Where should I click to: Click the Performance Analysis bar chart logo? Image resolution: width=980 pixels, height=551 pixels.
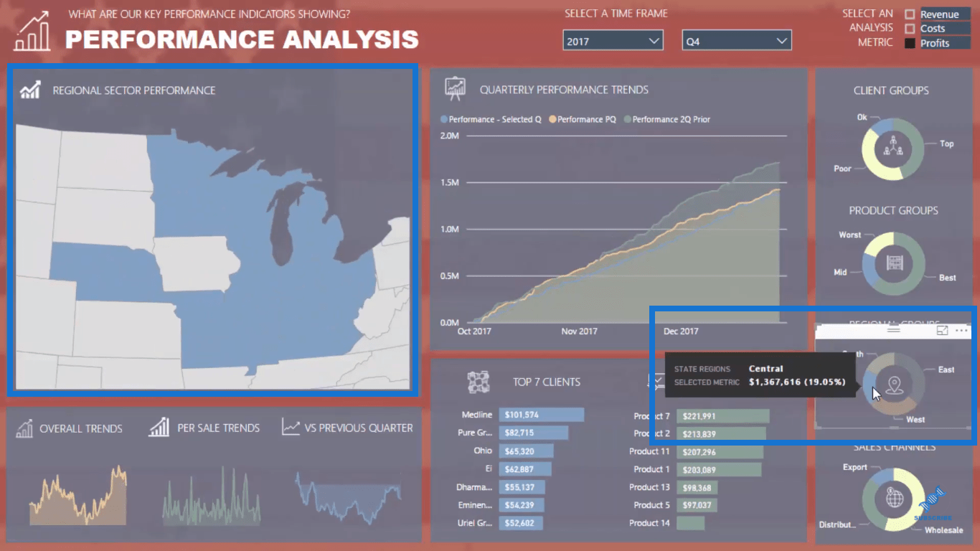pyautogui.click(x=33, y=31)
